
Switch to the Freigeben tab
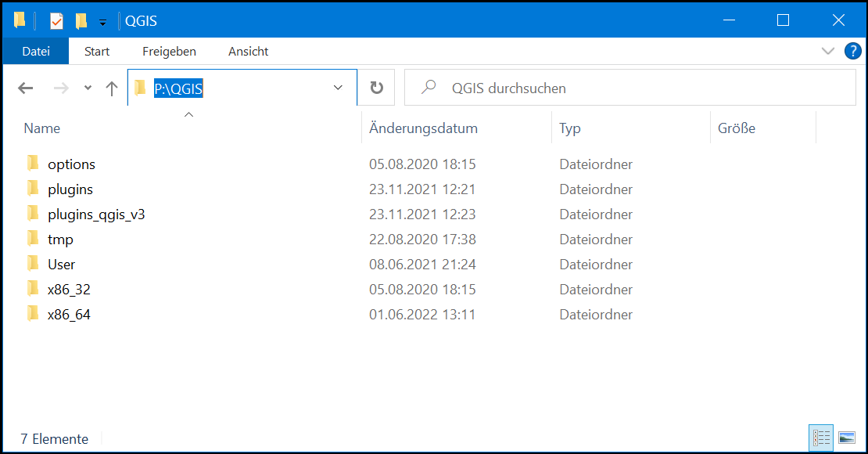[169, 52]
